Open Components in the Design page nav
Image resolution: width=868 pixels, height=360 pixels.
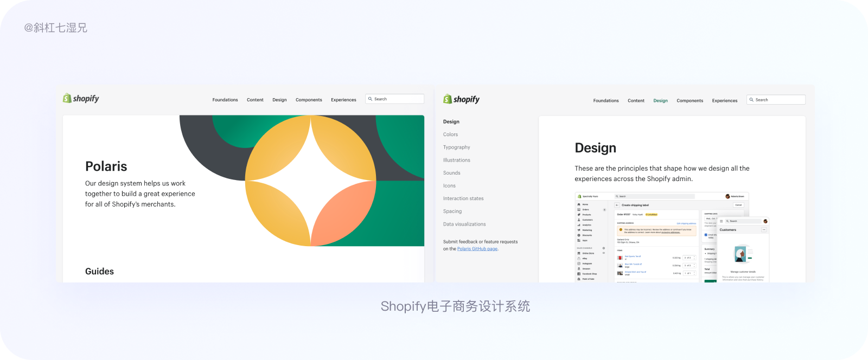tap(690, 101)
